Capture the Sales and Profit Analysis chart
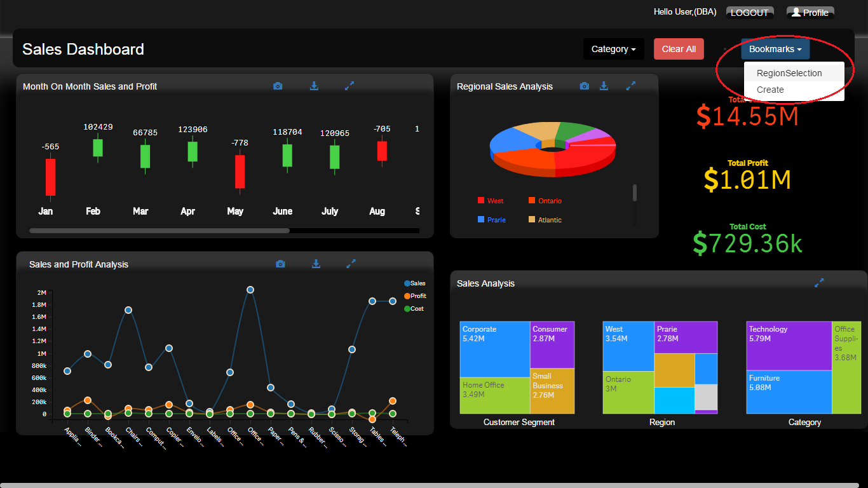This screenshot has width=868, height=488. (280, 264)
